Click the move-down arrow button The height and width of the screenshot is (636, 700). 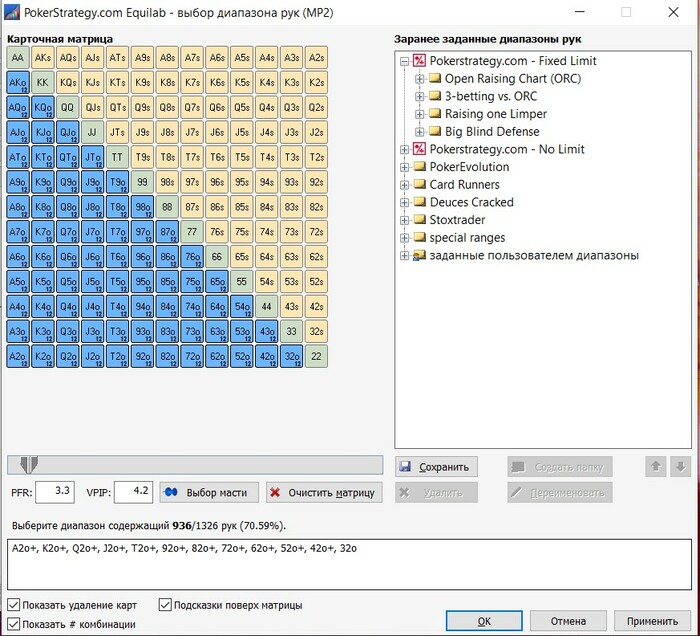pyautogui.click(x=680, y=467)
